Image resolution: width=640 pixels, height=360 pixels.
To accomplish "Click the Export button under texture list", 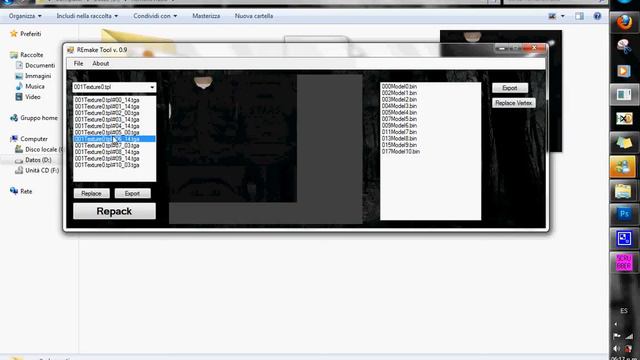I will point(132,193).
